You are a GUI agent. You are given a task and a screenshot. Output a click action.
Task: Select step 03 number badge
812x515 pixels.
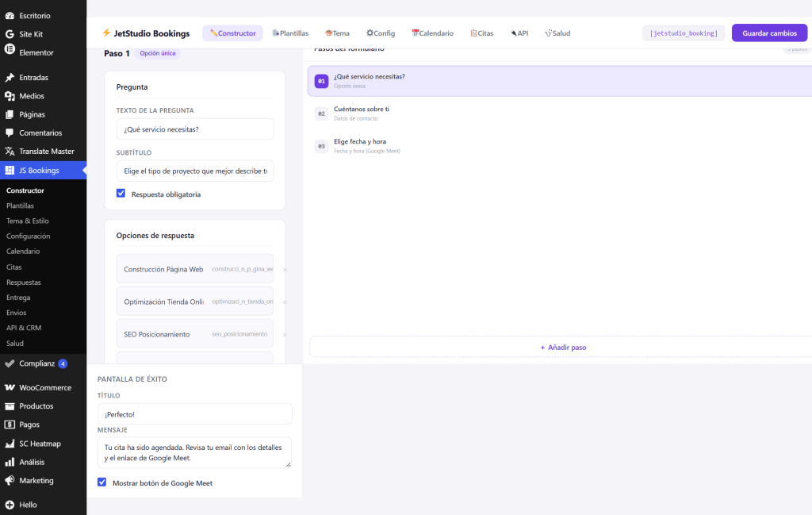pos(321,146)
